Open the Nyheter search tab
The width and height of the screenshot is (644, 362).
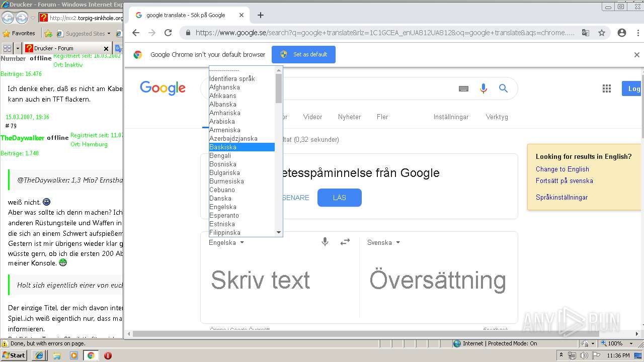pyautogui.click(x=349, y=117)
